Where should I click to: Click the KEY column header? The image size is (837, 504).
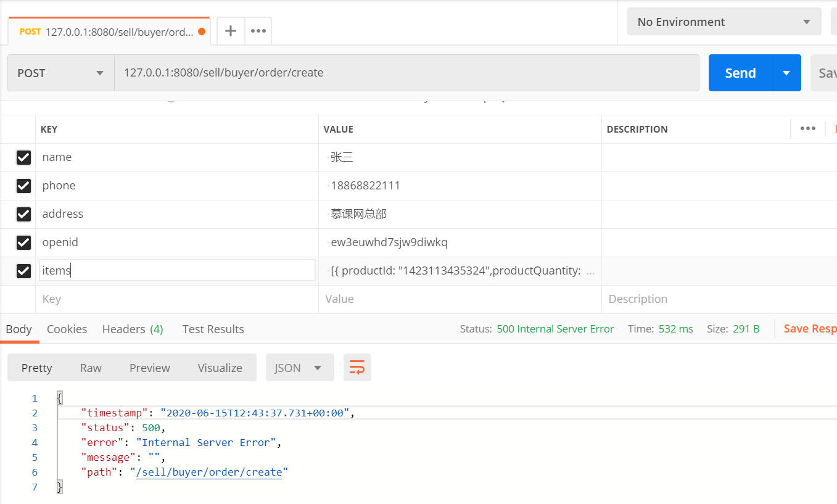click(x=49, y=129)
